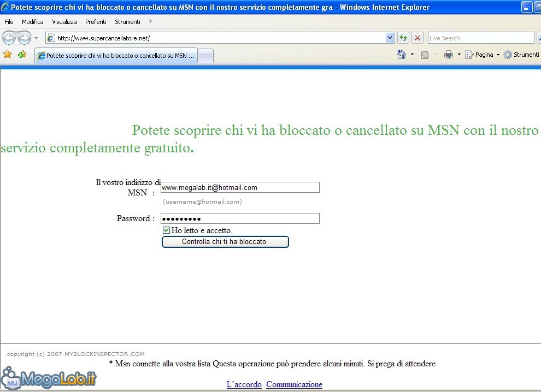The image size is (541, 392).
Task: Expand the Print options dropdown arrow
Action: point(459,55)
